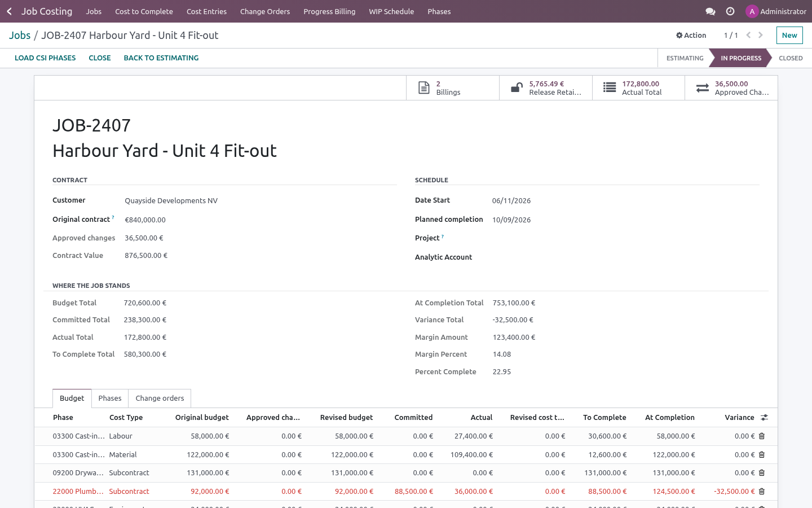This screenshot has width=812, height=508.
Task: Open the Cost Entries menu
Action: 206,11
